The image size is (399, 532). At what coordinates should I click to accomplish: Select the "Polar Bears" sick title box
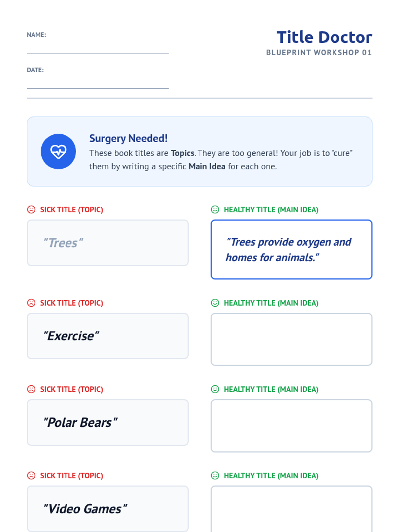[x=108, y=422]
